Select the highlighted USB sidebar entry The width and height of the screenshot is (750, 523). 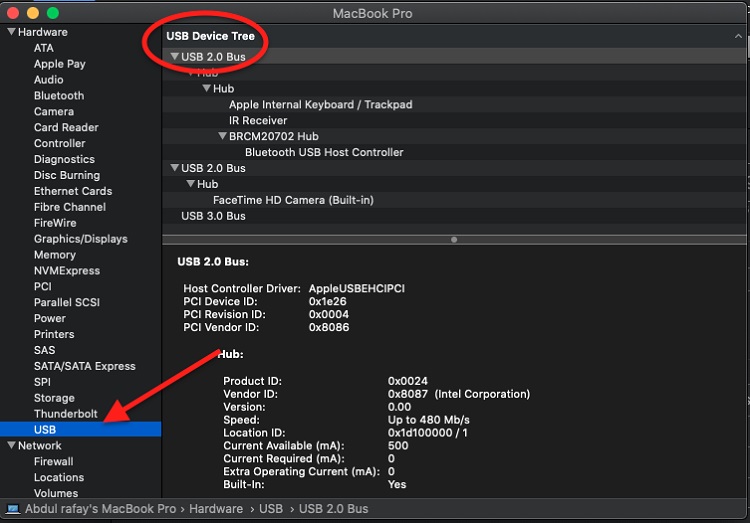(80, 429)
